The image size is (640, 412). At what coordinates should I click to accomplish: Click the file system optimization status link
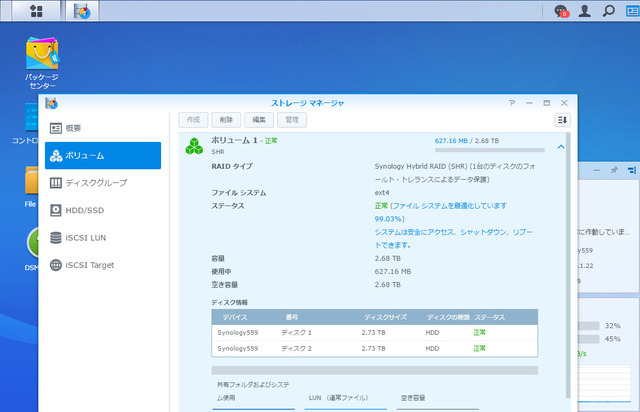coord(440,212)
